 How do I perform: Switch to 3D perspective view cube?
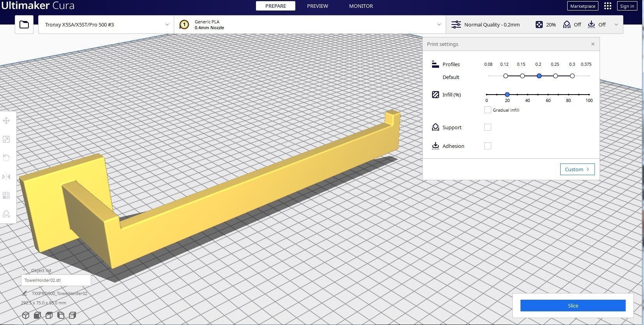(26, 315)
